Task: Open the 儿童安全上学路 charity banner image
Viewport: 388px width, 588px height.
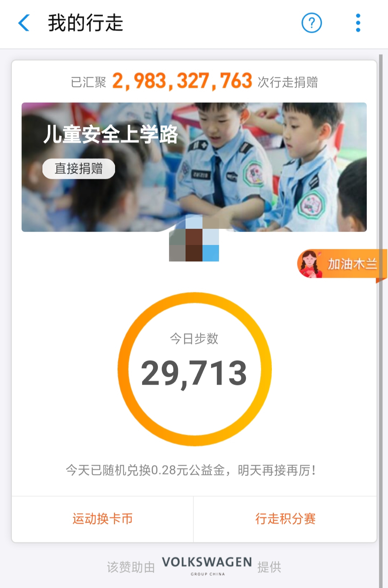Action: point(194,167)
